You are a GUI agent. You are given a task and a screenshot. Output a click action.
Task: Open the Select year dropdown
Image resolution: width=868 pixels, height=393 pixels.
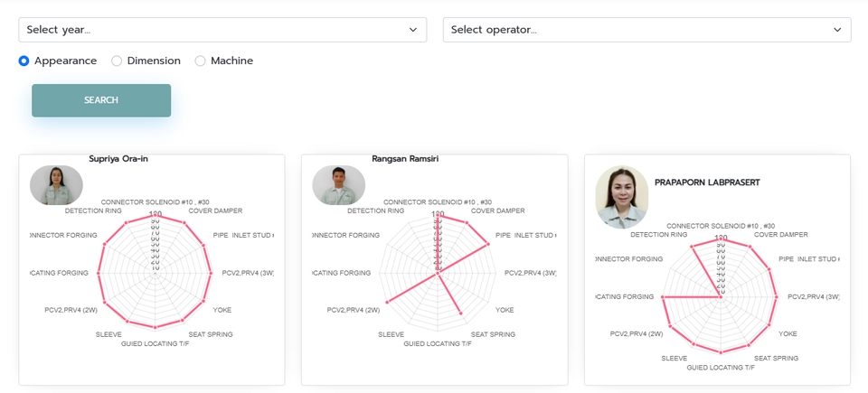click(x=222, y=30)
